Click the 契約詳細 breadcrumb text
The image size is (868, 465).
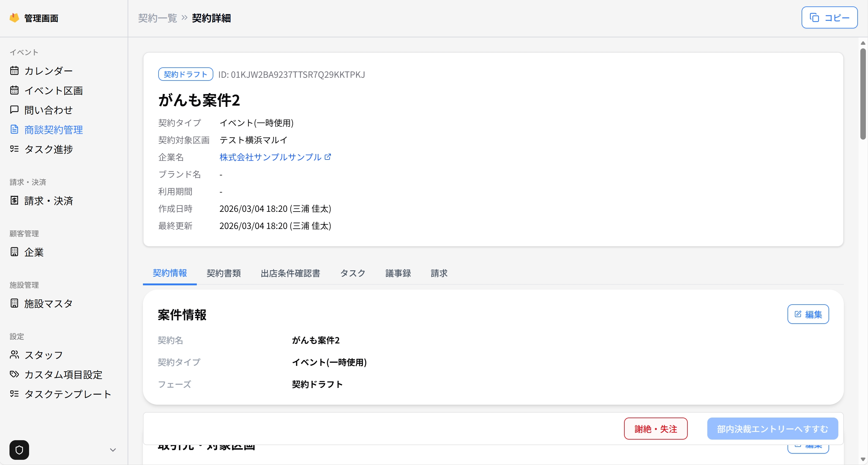click(211, 18)
